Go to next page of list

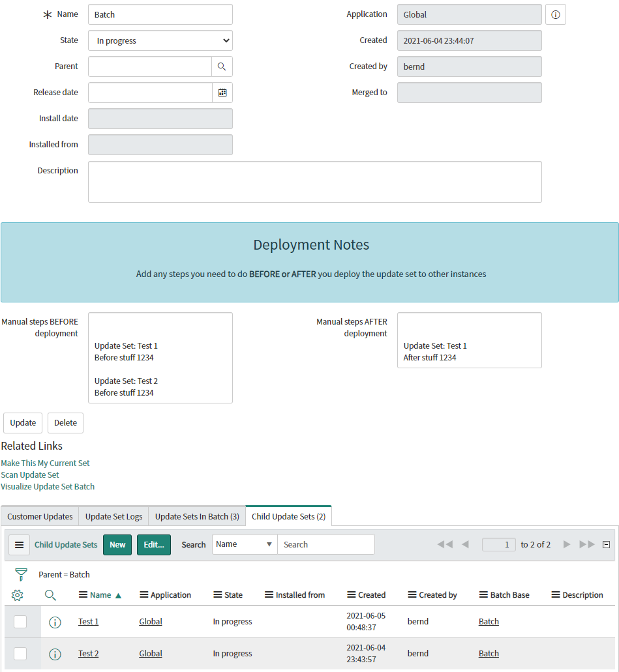point(567,544)
